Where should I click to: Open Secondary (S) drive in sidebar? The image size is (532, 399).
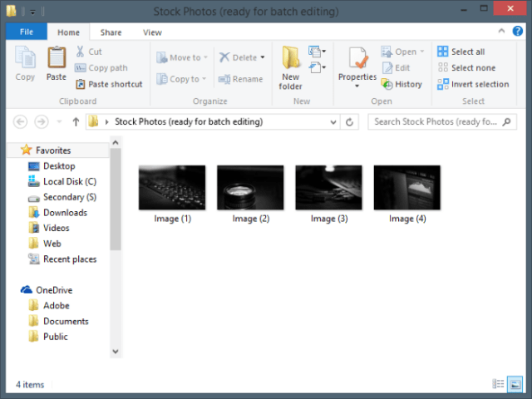[62, 197]
